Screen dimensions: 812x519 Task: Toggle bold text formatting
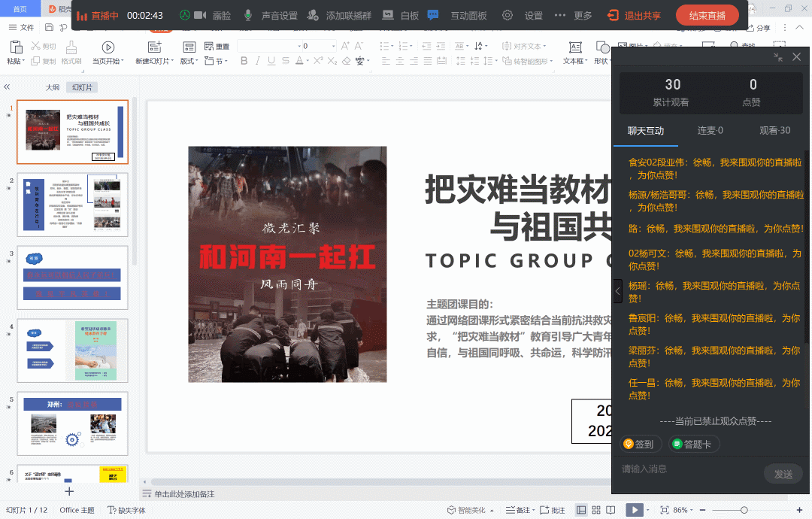click(244, 61)
